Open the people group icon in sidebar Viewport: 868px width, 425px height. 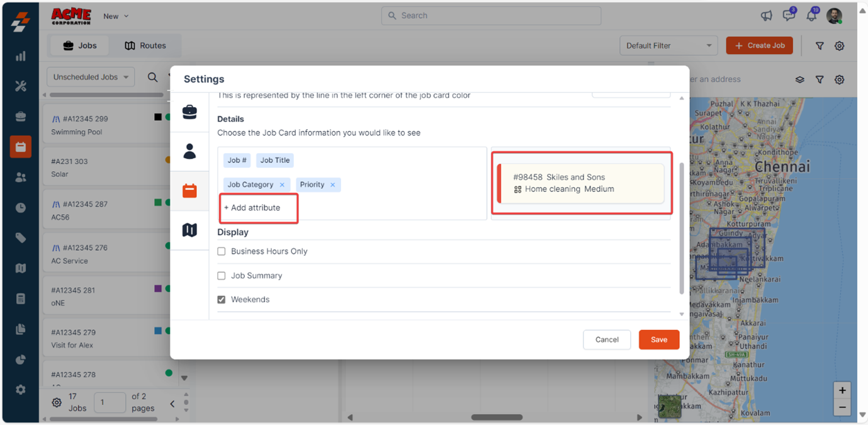coord(21,178)
